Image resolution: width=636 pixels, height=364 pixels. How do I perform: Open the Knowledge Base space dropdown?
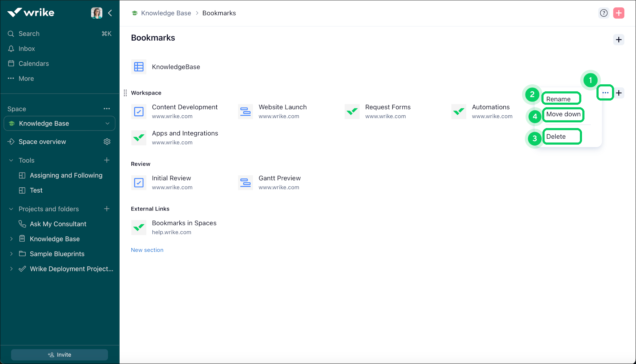click(x=108, y=123)
